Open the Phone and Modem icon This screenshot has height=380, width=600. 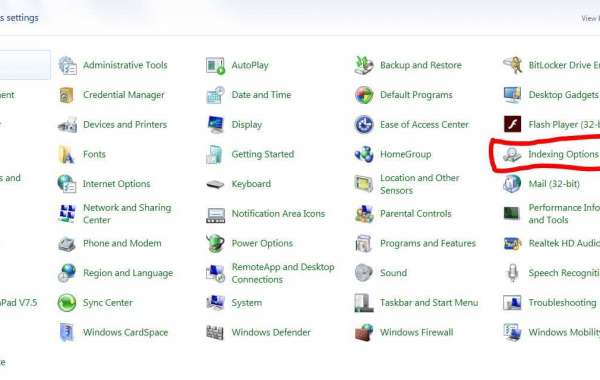[67, 244]
